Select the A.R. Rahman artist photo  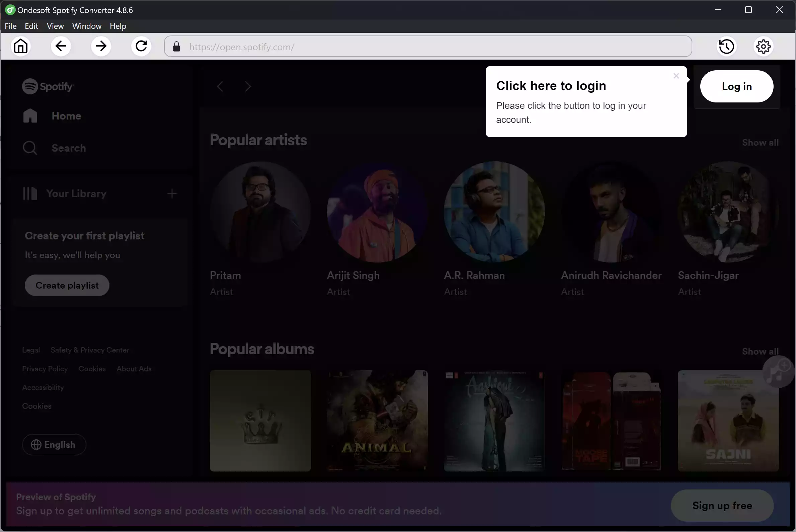click(x=494, y=212)
